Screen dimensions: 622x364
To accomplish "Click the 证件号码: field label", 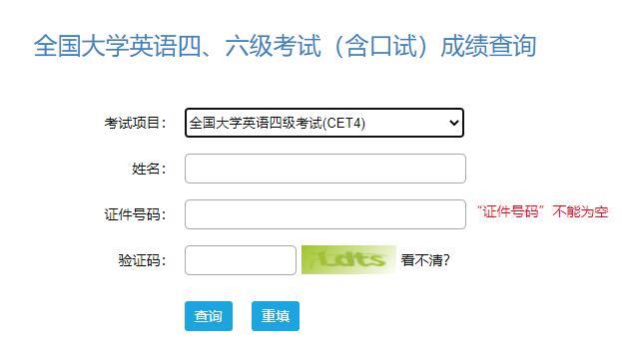I will pos(135,214).
